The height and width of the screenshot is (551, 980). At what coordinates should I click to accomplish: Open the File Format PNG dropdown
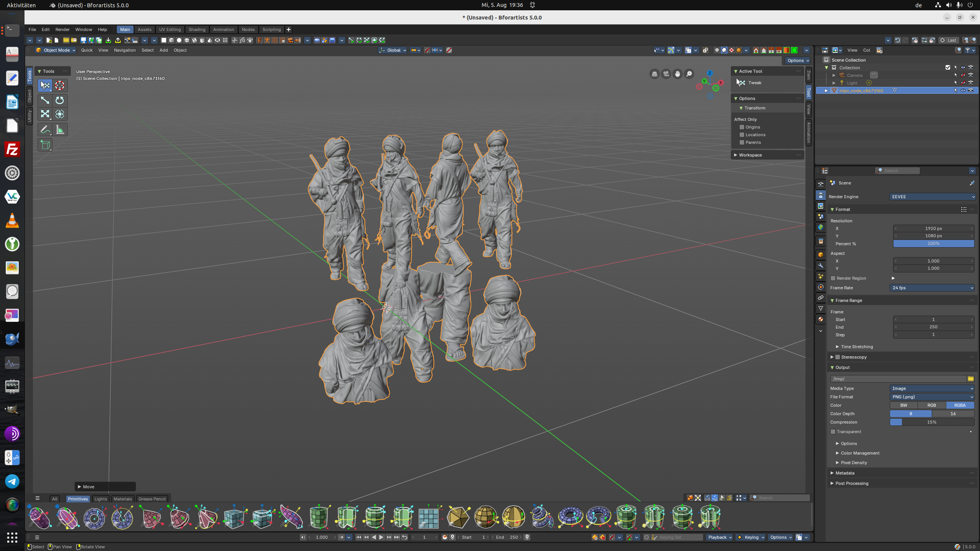pyautogui.click(x=932, y=397)
